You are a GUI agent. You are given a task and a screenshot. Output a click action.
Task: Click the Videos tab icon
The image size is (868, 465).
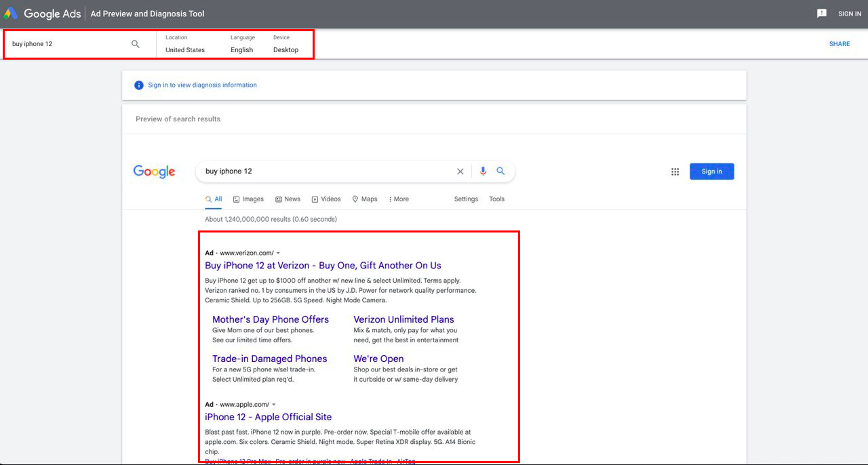click(x=315, y=199)
